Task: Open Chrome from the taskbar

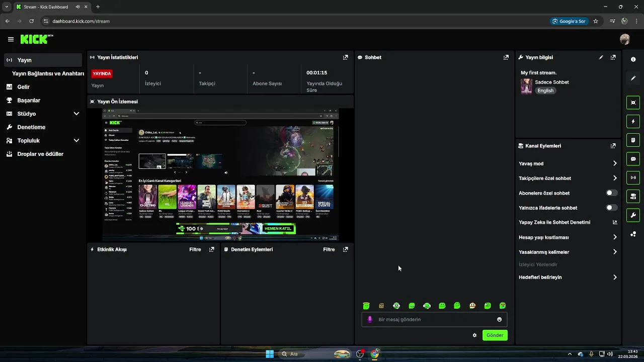Action: point(375,354)
